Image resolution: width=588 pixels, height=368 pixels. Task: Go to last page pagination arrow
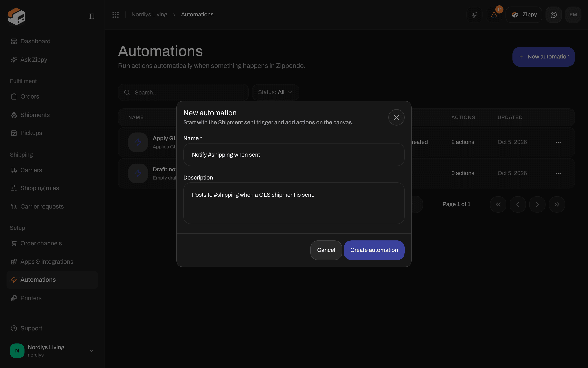click(x=557, y=204)
